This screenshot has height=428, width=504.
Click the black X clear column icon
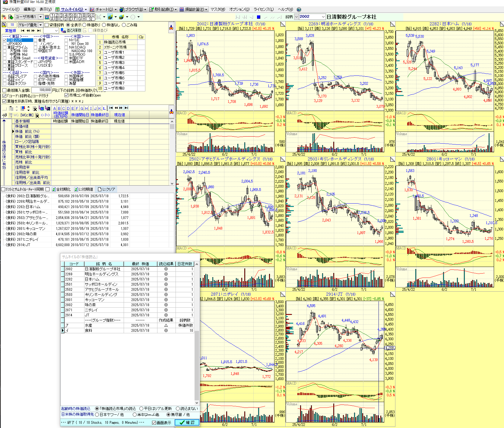coord(35,108)
